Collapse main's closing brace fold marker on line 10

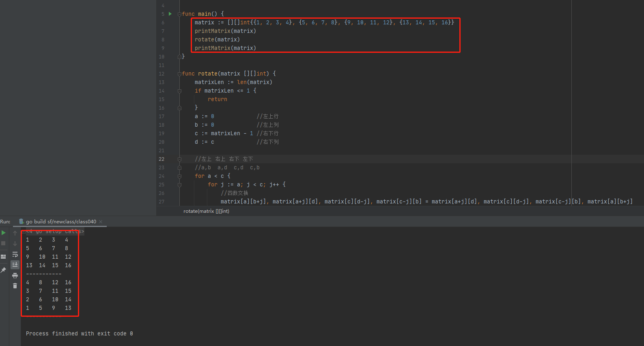(x=179, y=57)
